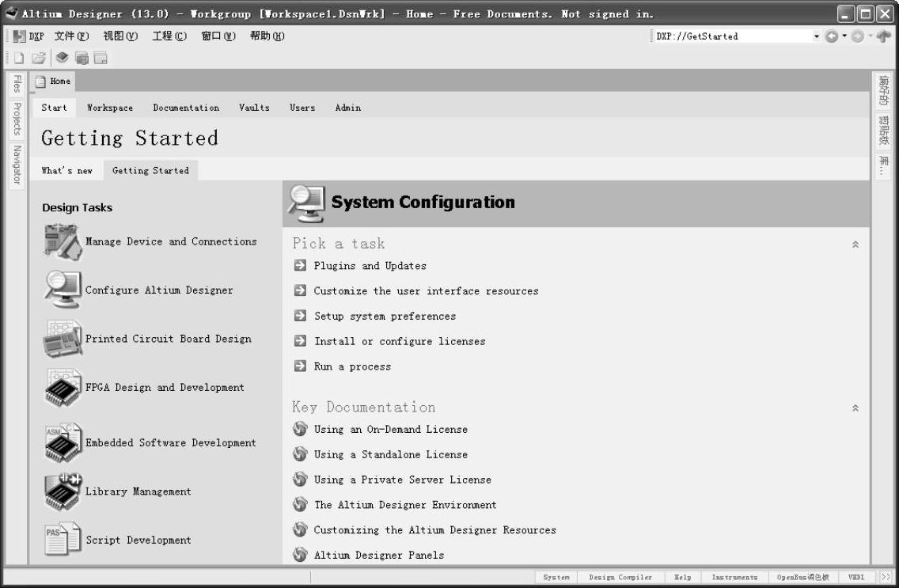899x588 pixels.
Task: Open Plugins and Updates link
Action: click(370, 265)
